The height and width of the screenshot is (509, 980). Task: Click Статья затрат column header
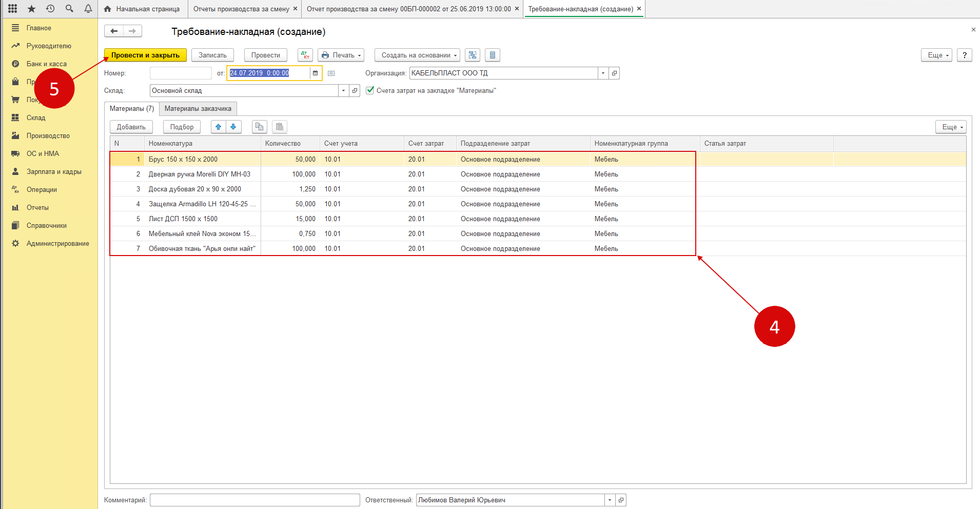767,143
